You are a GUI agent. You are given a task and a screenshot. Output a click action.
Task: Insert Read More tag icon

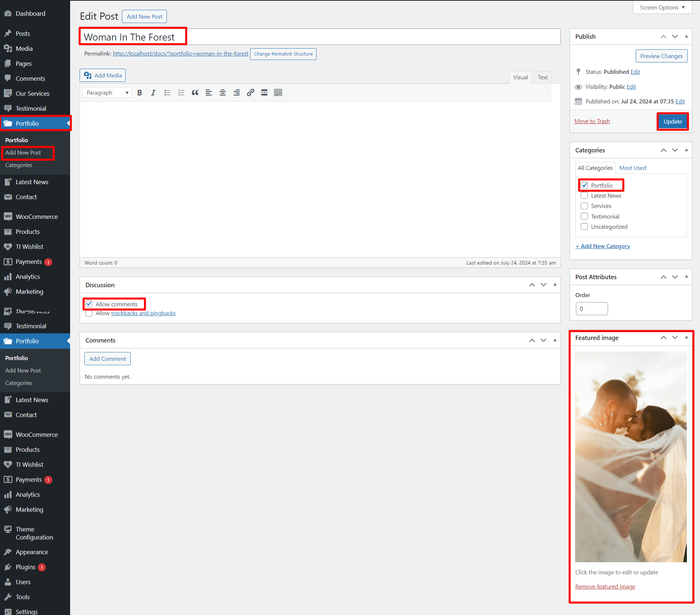pos(264,93)
